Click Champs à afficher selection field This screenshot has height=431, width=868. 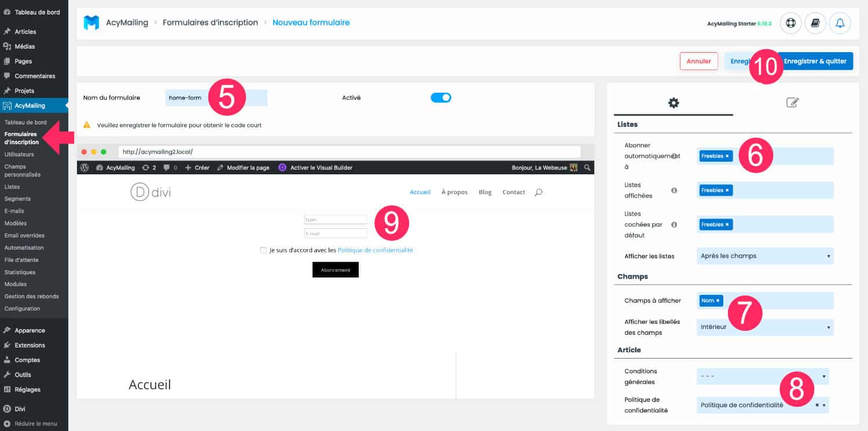(765, 300)
